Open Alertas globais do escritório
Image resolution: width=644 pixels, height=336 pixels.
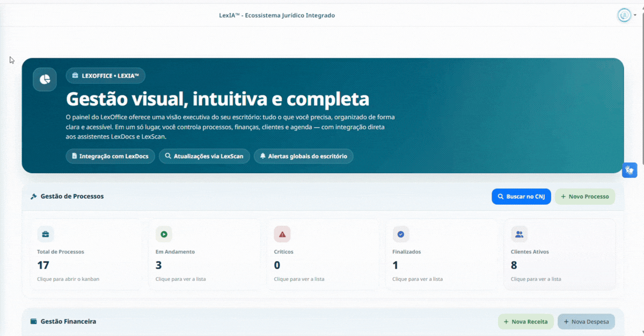coord(304,156)
